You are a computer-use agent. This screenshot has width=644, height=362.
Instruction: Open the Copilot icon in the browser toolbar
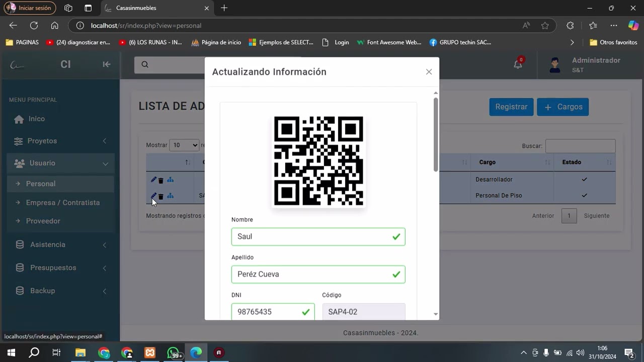tap(633, 26)
